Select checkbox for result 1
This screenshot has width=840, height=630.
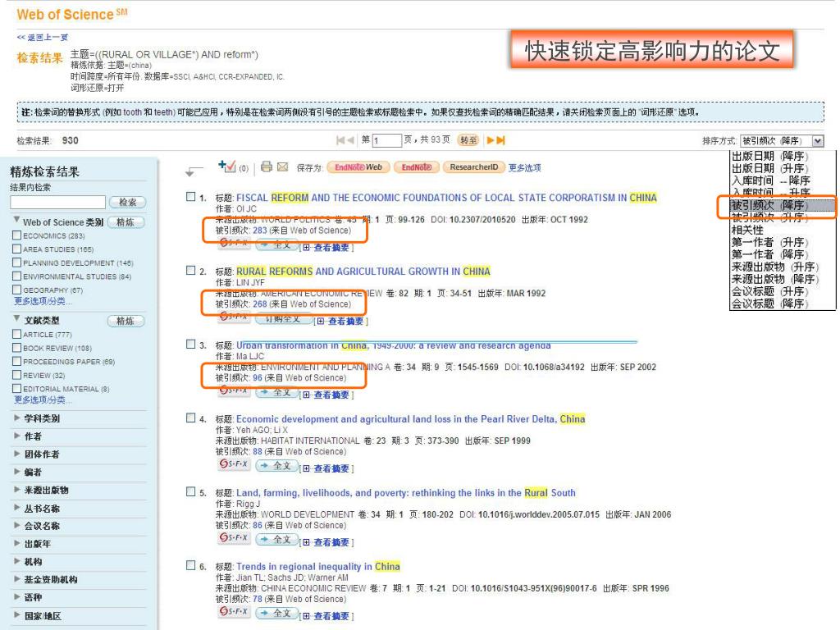coord(190,197)
